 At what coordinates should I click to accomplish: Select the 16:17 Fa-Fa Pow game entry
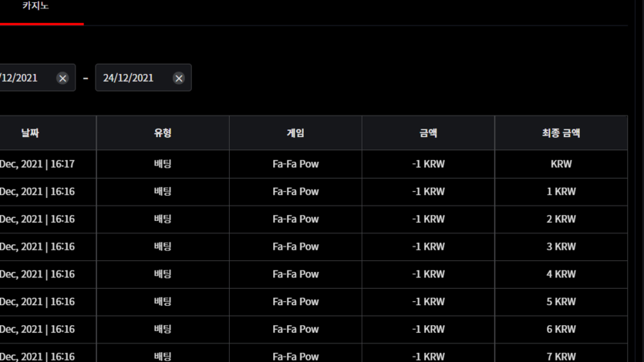295,164
